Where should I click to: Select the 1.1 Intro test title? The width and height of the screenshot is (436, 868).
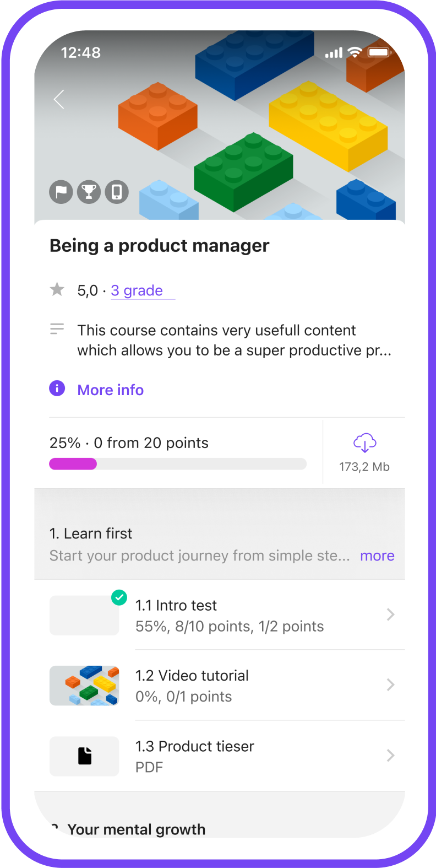(176, 605)
